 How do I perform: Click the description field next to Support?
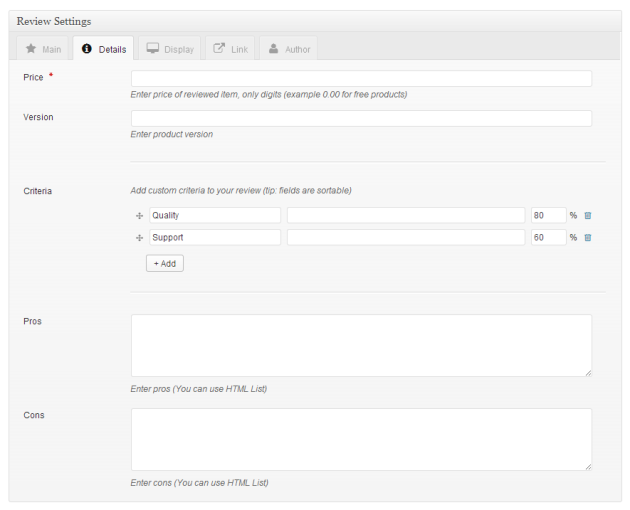click(x=406, y=238)
